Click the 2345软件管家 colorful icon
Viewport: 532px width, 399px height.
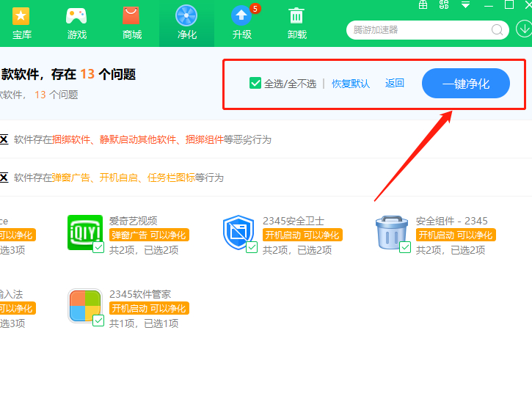[x=85, y=306]
